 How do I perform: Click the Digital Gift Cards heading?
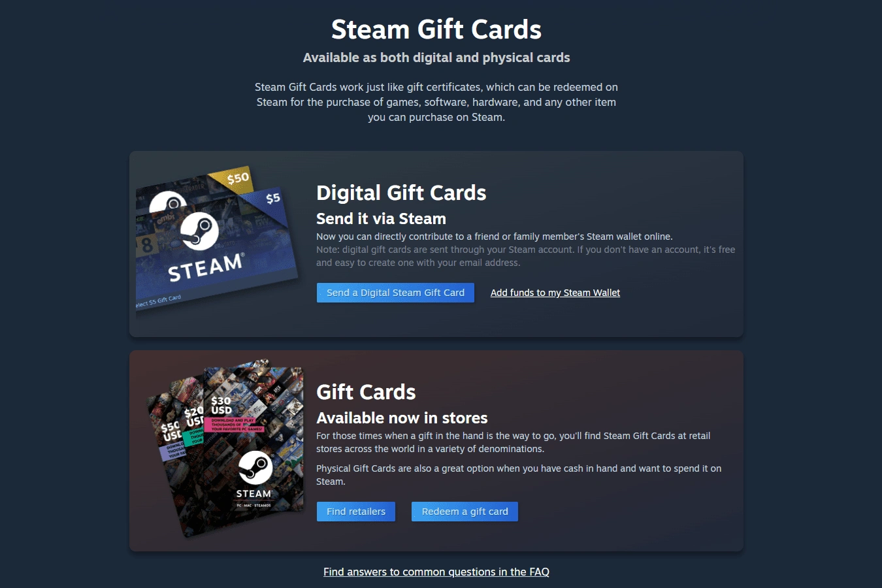(401, 193)
